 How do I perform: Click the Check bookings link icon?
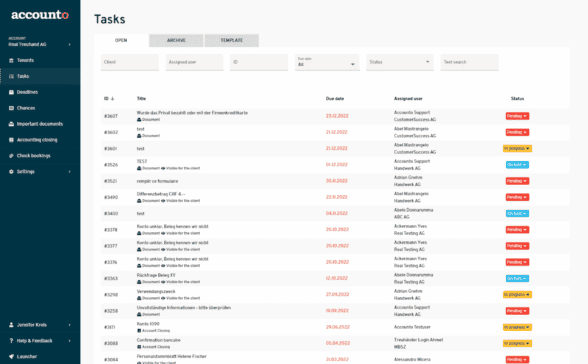click(11, 156)
